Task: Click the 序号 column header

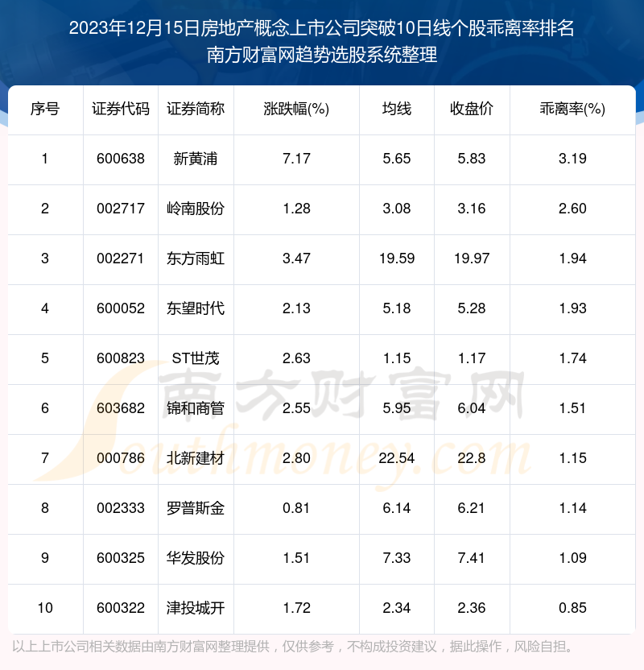Action: click(45, 109)
